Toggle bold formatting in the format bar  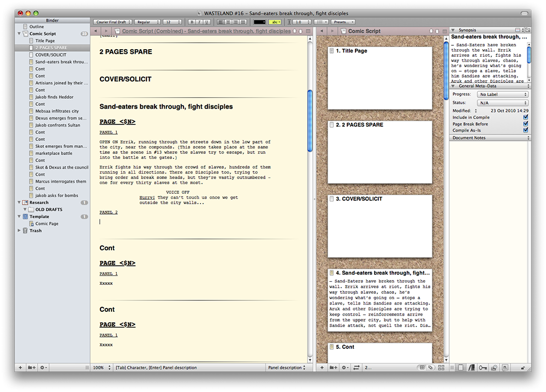pos(192,22)
